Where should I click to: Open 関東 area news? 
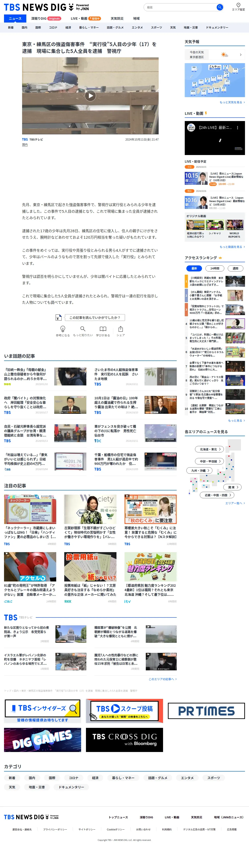[x=233, y=487]
